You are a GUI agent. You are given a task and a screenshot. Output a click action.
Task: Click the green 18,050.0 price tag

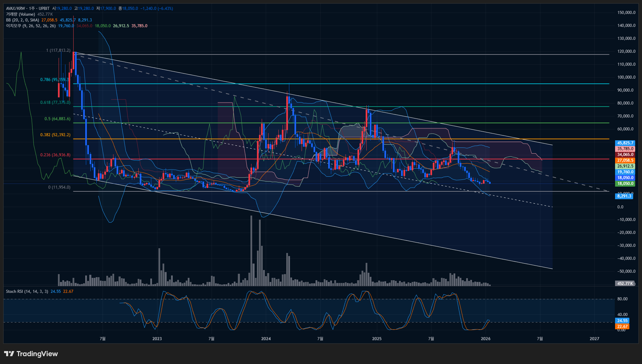(x=625, y=184)
